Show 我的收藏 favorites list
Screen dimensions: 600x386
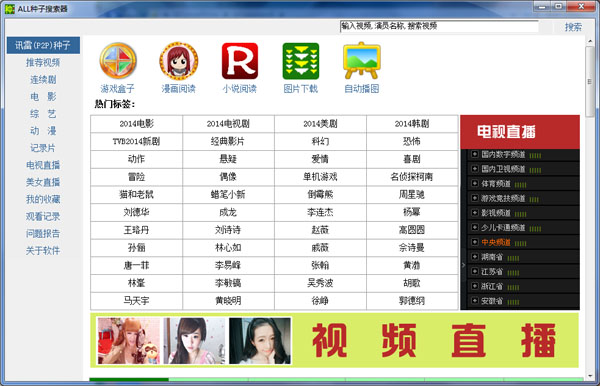tap(43, 199)
